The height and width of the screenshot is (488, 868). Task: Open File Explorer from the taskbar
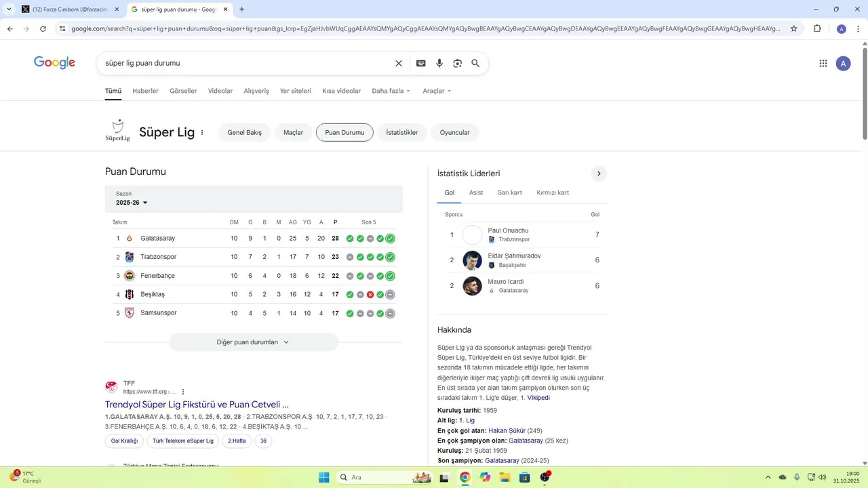pyautogui.click(x=505, y=477)
